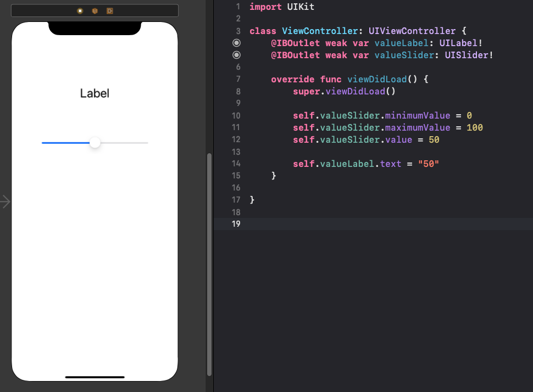The image size is (533, 392).
Task: Click the closing brace on line 17
Action: pyautogui.click(x=252, y=200)
